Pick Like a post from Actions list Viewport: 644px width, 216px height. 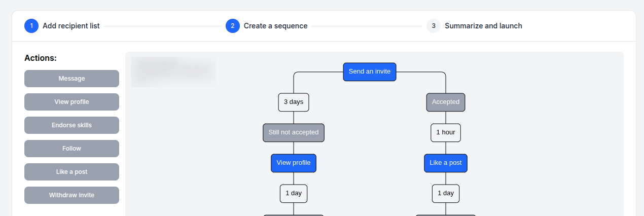(x=71, y=172)
